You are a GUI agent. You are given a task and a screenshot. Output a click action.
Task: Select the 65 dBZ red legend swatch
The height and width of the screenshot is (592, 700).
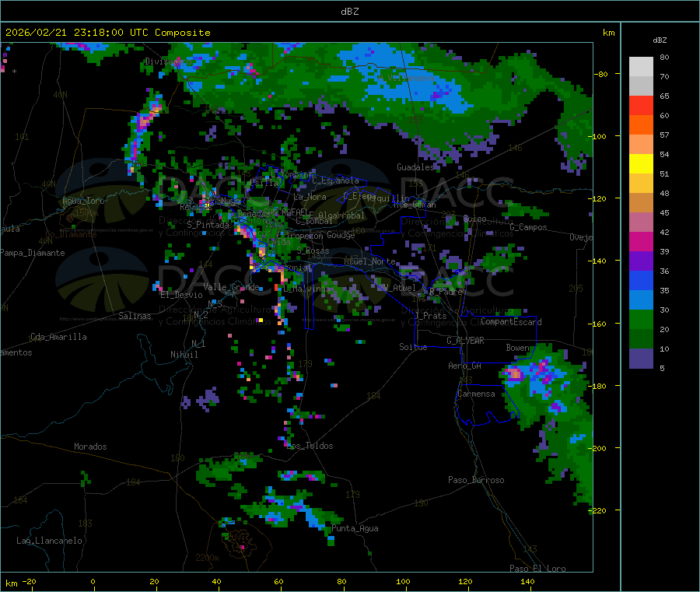[641, 105]
